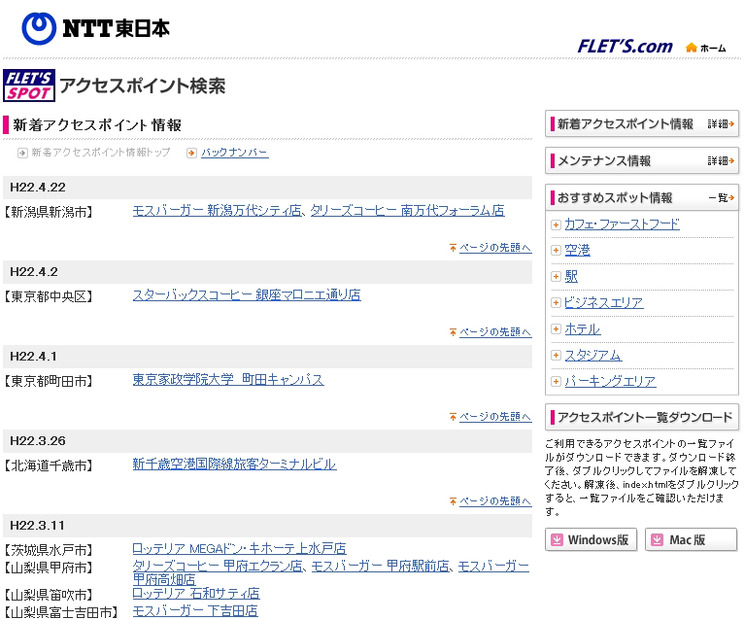Click plus icon next to ビジネスエリア

point(556,303)
